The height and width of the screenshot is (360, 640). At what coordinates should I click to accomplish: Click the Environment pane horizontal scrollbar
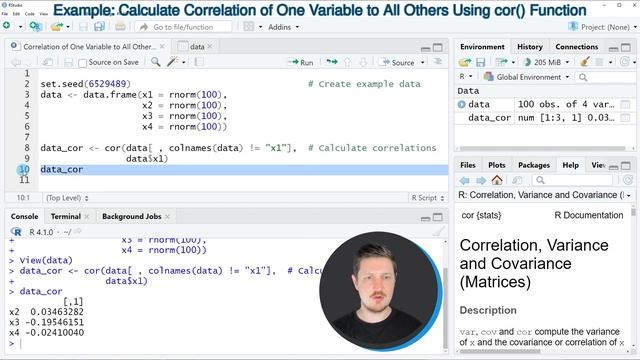(x=542, y=149)
